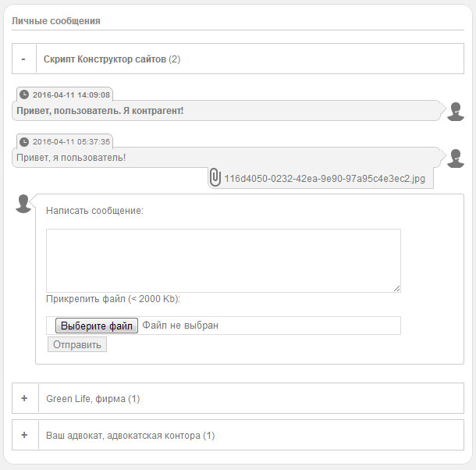The height and width of the screenshot is (470, 476).
Task: Click the 2016-04-11 14:09:08 timestamp
Action: (x=71, y=94)
